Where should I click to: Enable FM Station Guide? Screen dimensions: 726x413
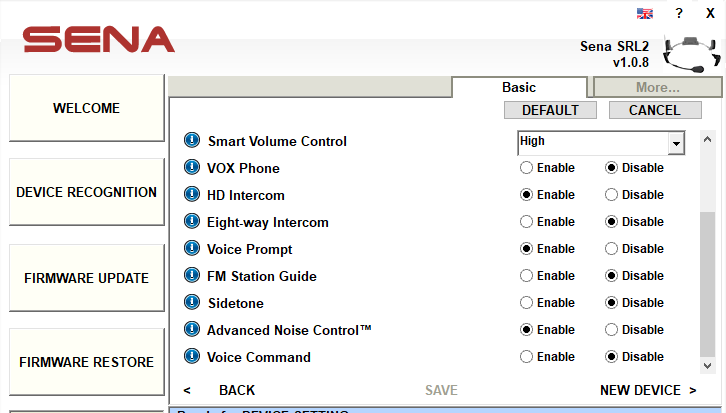[x=526, y=275]
